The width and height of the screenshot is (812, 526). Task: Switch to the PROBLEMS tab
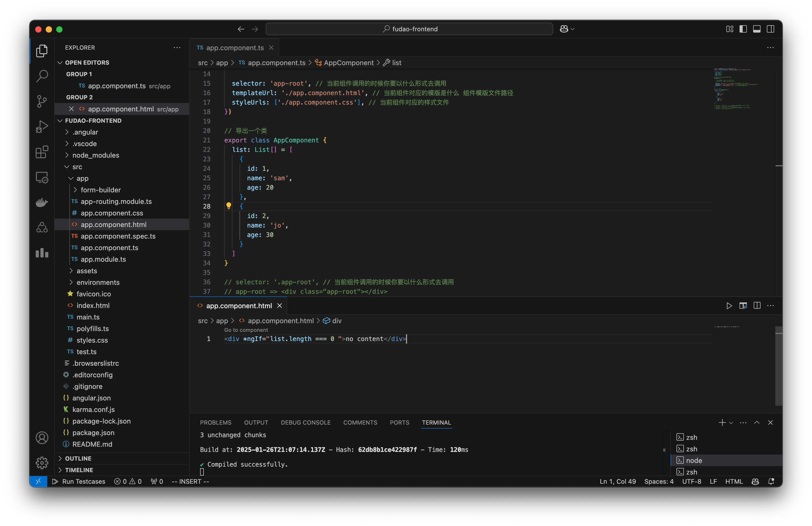click(x=216, y=422)
